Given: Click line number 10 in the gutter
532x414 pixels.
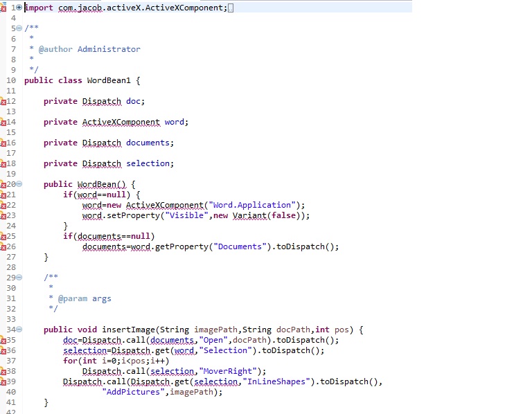Looking at the screenshot, I should [x=11, y=80].
